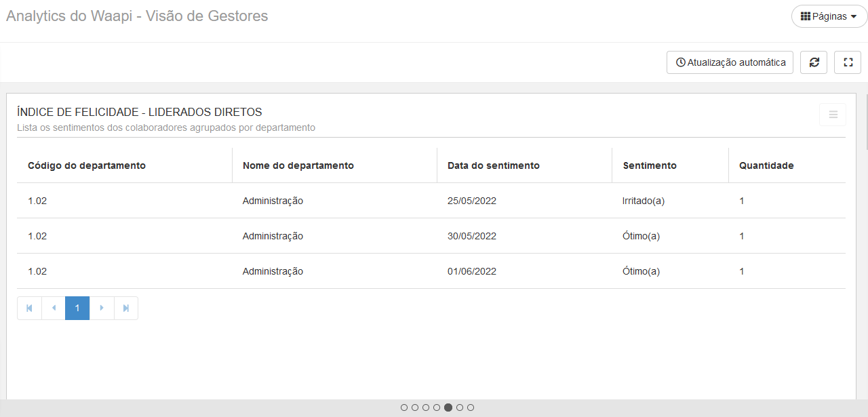Click code 1.02 in the 30/05/2022 row
Viewport: 868px width, 417px height.
point(37,236)
